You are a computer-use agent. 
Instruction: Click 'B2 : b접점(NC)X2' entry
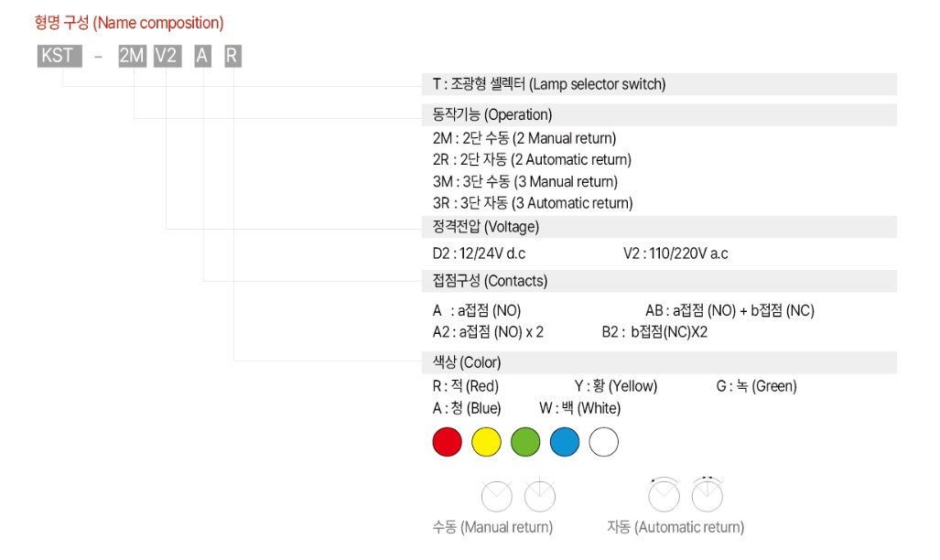[654, 332]
